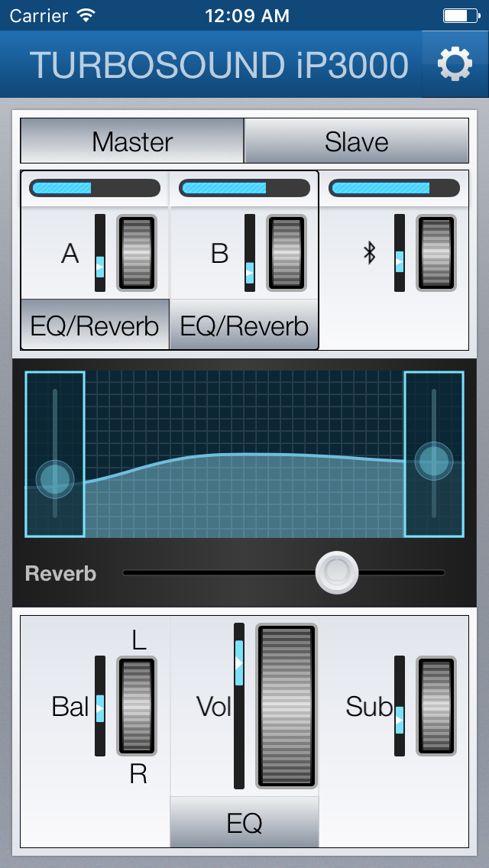This screenshot has height=868, width=489.
Task: Open the main EQ button under Vol
Action: coord(244,822)
